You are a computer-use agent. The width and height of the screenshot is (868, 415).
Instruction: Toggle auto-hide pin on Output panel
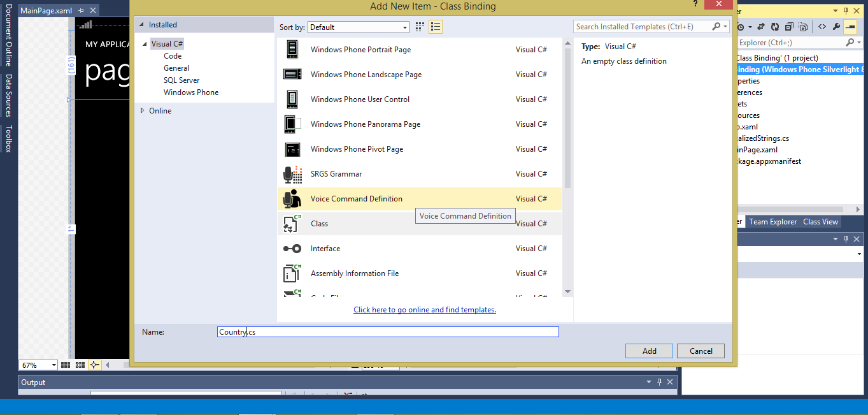[x=660, y=382]
